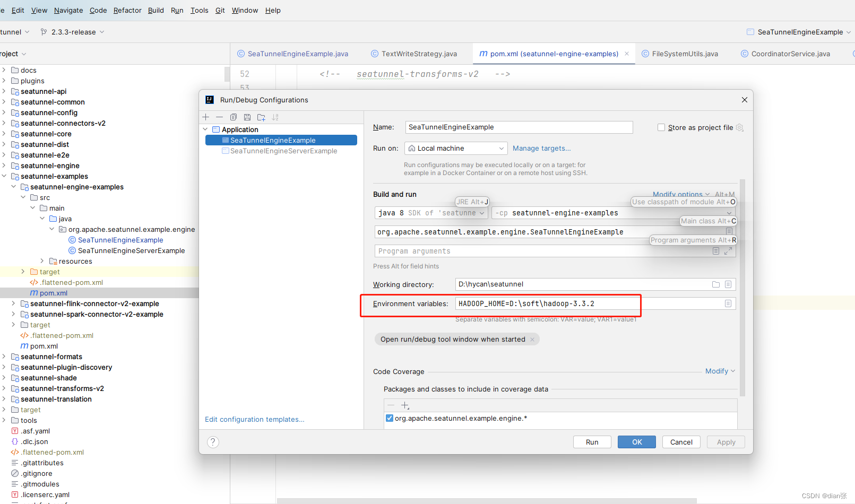Open SeaTunnelEngineExample class in project tree
This screenshot has height=504, width=855.
(120, 240)
